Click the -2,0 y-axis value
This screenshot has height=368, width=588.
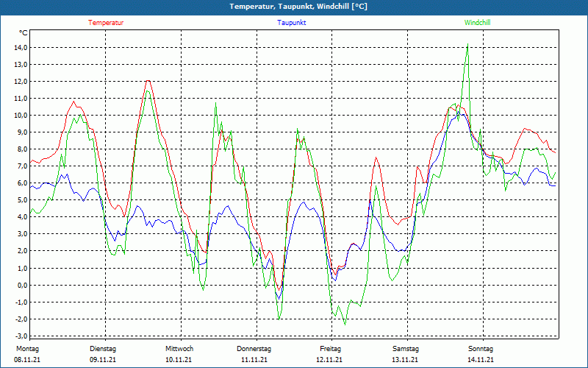coord(21,319)
